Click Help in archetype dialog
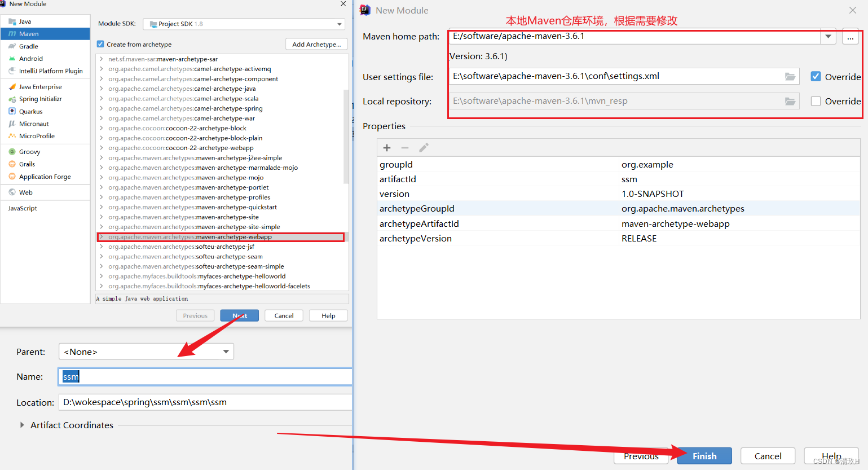868x470 pixels. (328, 315)
